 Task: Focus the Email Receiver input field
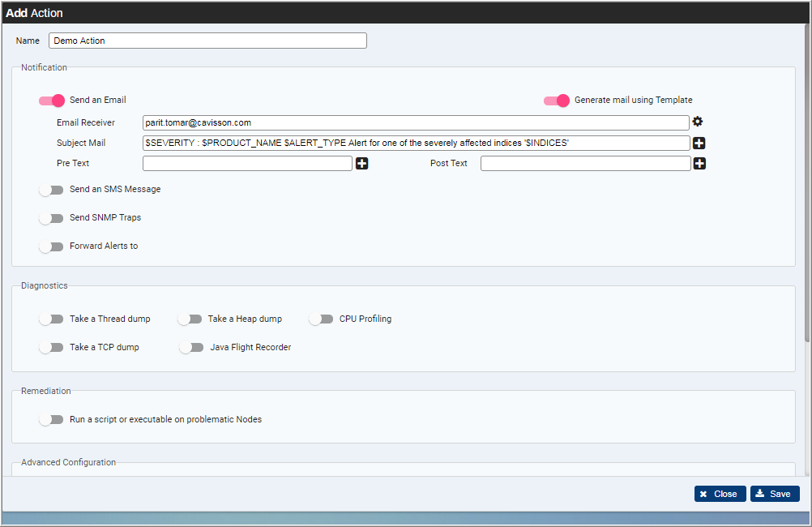click(416, 122)
